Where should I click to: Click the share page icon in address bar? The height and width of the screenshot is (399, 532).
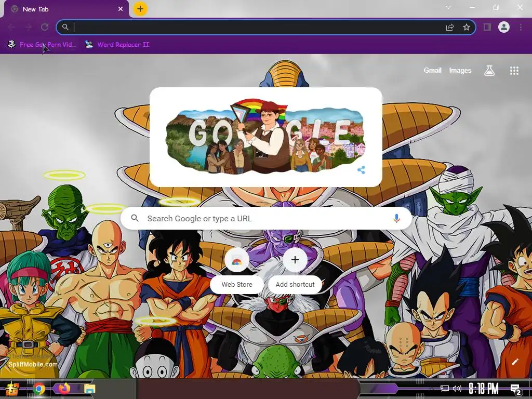[x=450, y=27]
